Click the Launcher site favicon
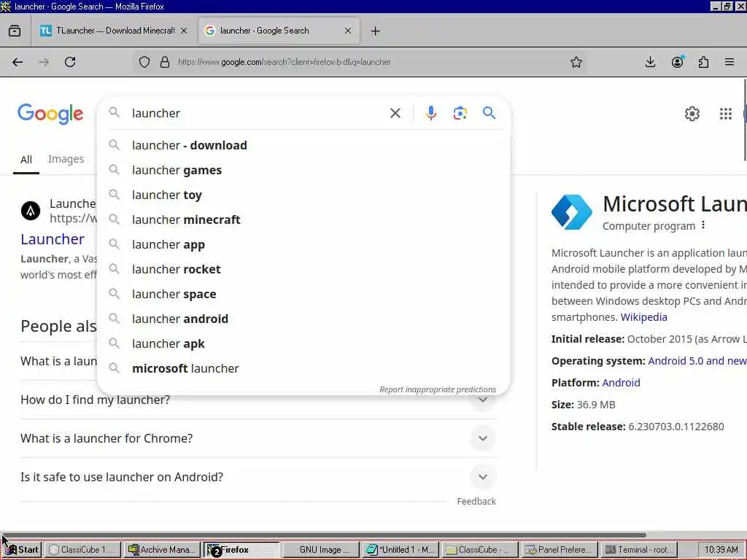 pyautogui.click(x=31, y=211)
